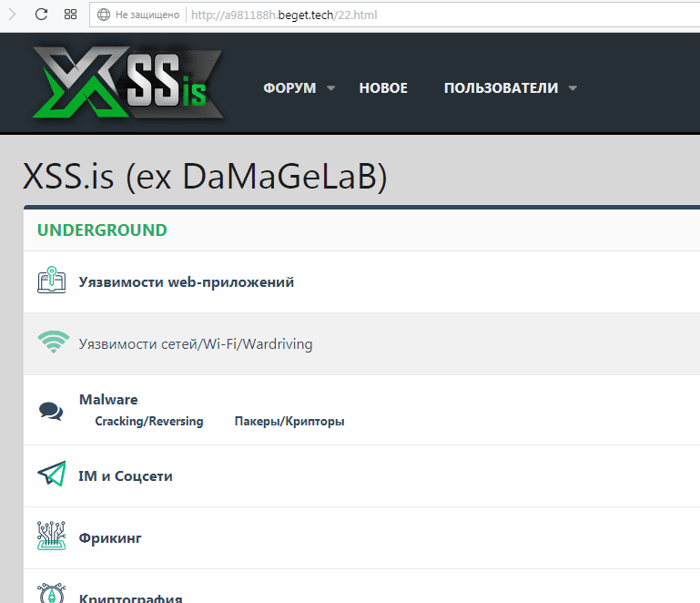Go forward with the browser arrow
The height and width of the screenshot is (603, 700).
point(12,15)
